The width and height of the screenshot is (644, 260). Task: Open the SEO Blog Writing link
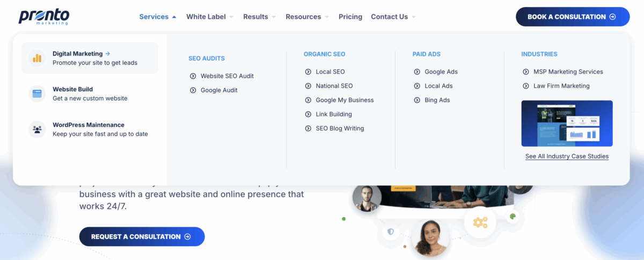click(340, 128)
